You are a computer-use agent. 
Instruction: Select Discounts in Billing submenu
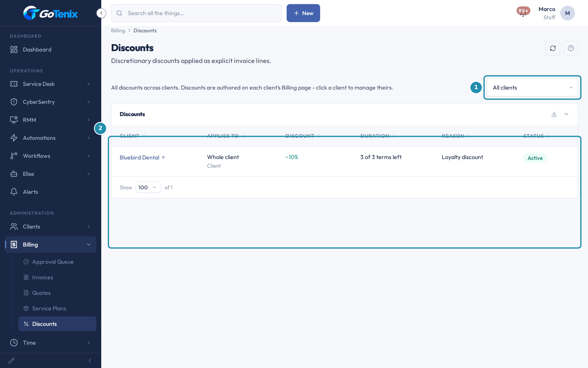[57, 324]
